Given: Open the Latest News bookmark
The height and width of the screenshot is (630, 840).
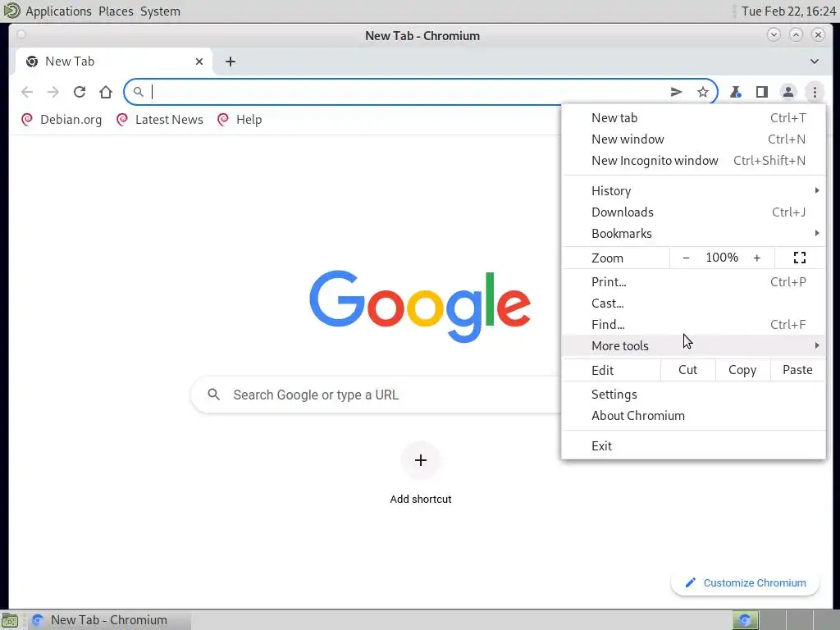Looking at the screenshot, I should (x=160, y=120).
